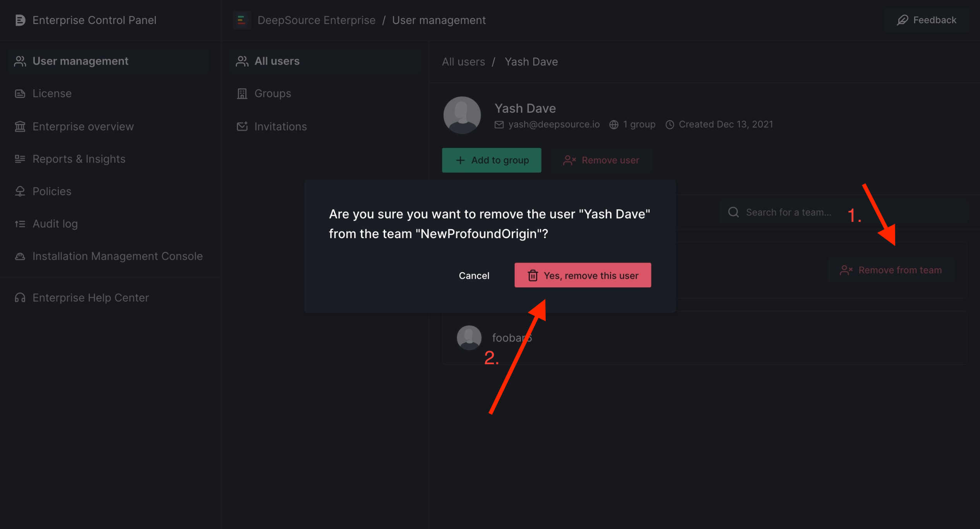Click Yash Dave's avatar thumbnail
Viewport: 980px width, 529px height.
tap(462, 115)
